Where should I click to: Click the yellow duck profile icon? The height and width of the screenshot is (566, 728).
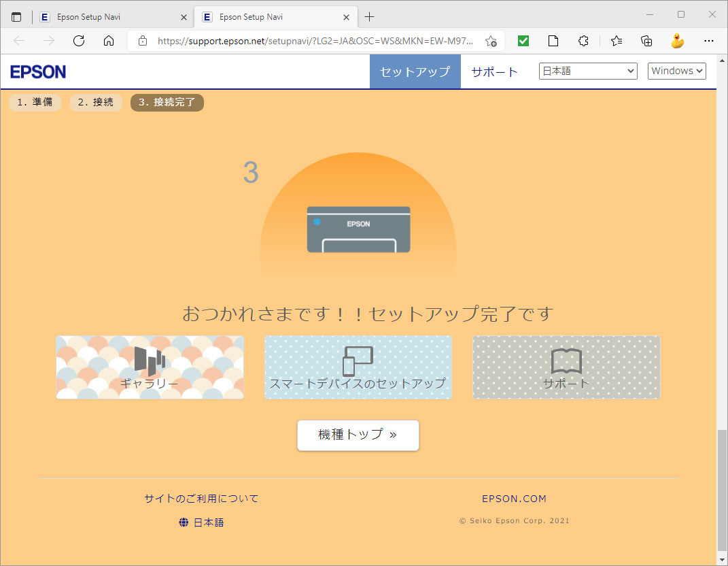[677, 41]
